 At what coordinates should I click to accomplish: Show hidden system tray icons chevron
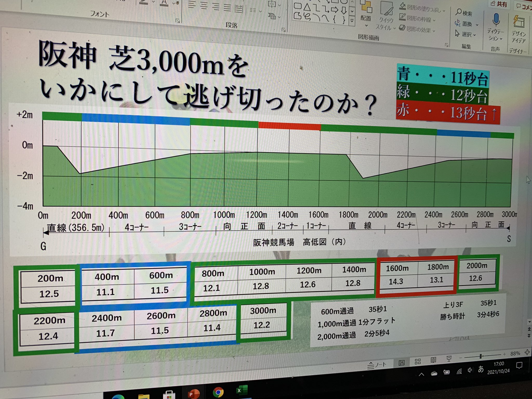click(x=421, y=374)
